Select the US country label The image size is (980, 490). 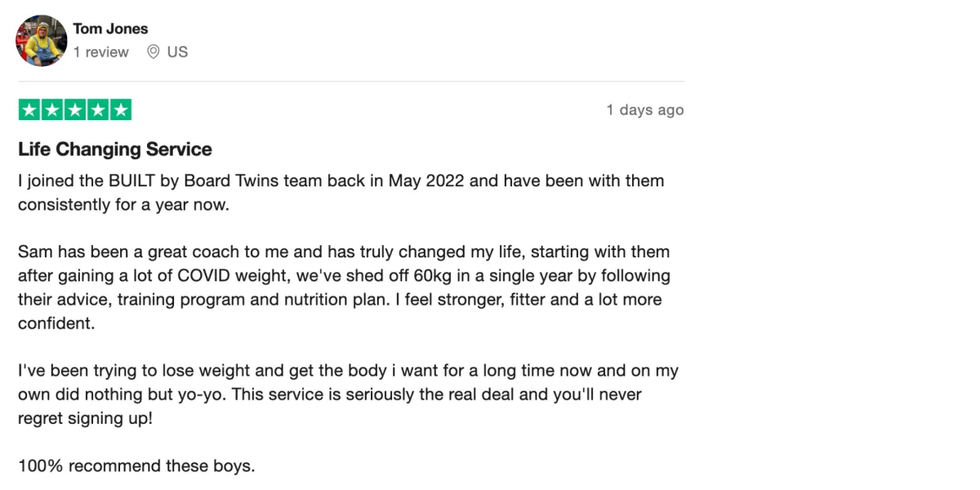click(177, 52)
